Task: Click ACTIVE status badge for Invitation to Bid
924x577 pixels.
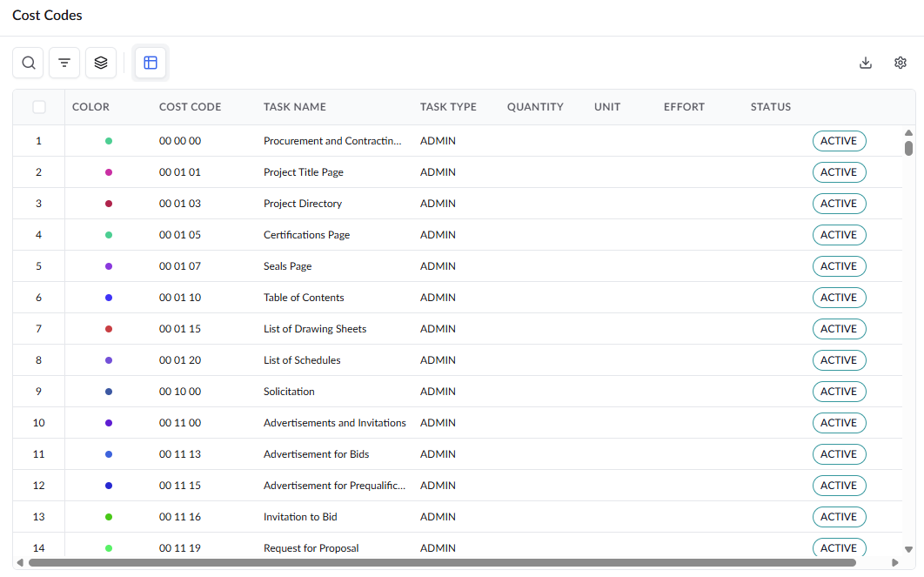Action: tap(839, 517)
